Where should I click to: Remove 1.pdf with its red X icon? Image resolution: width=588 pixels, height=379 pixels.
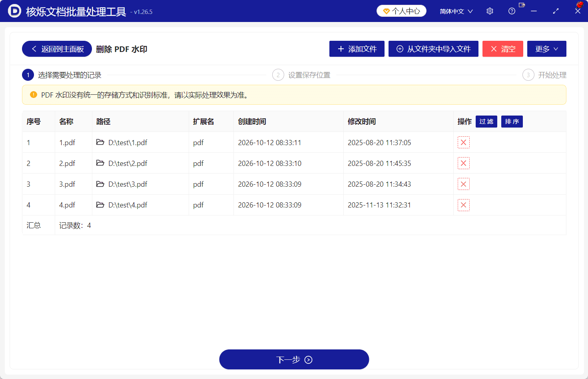463,142
